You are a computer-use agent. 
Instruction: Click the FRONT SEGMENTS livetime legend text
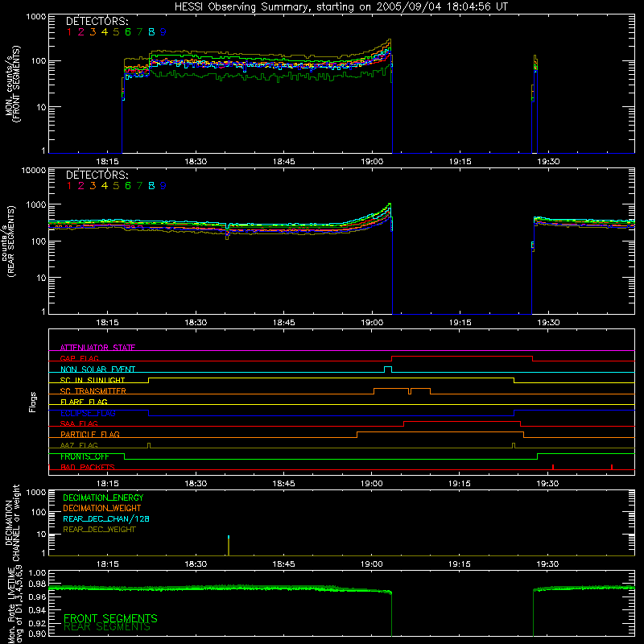point(110,618)
